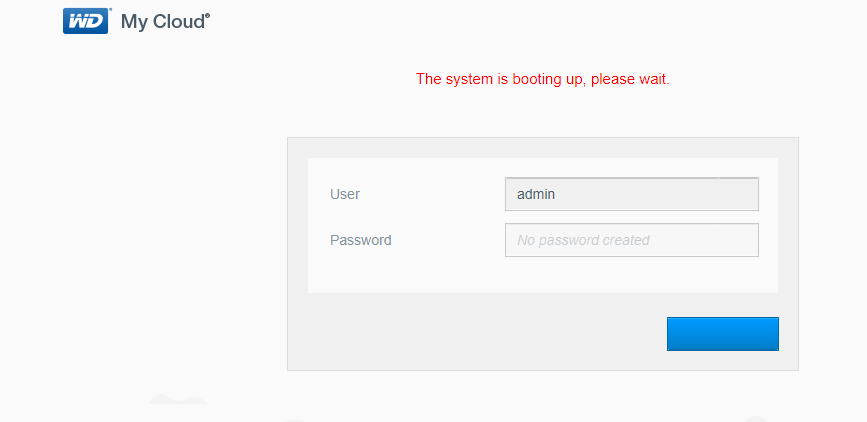Click into the Password input box
Viewport: 867px width, 422px height.
pos(631,240)
